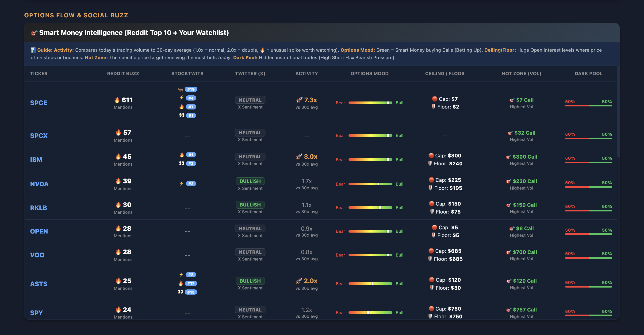Click the #7 StockTwits badge in the SPCE row
The width and height of the screenshot is (644, 335).
(x=191, y=107)
